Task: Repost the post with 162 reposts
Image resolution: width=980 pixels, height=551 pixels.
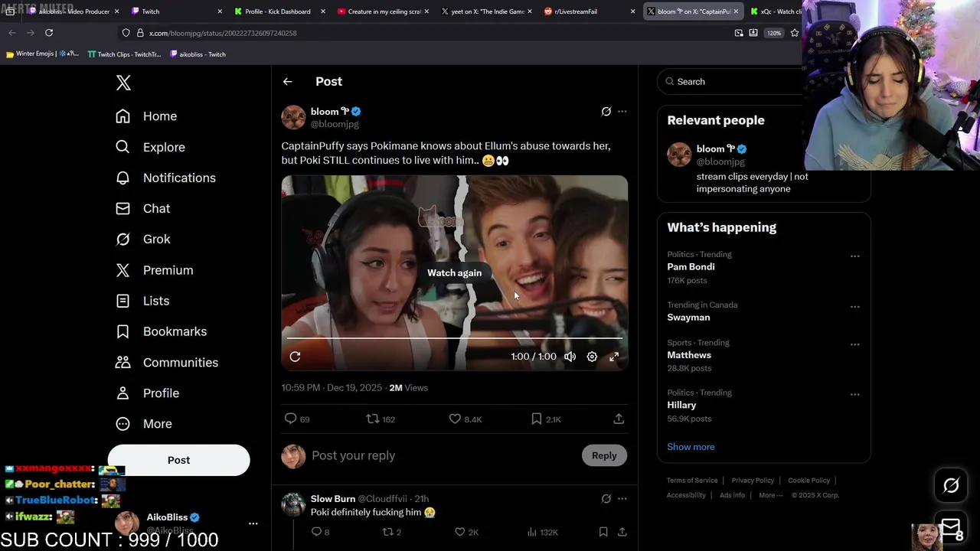Action: (381, 419)
